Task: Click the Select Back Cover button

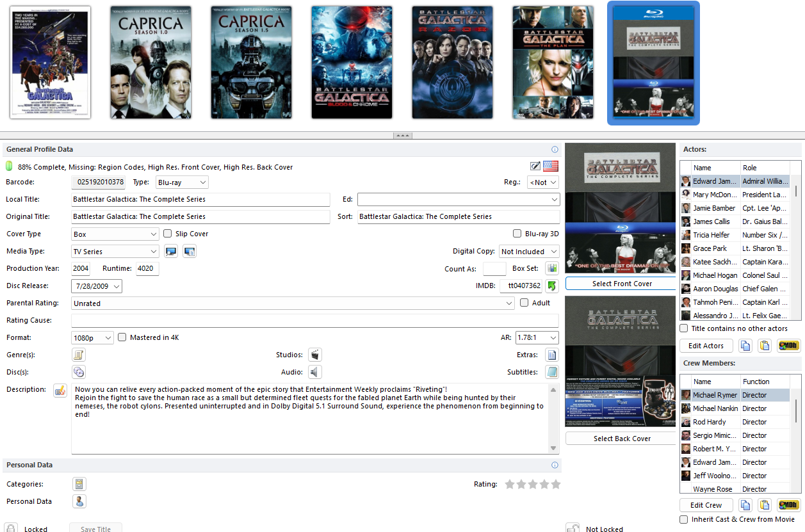Action: [x=622, y=439]
